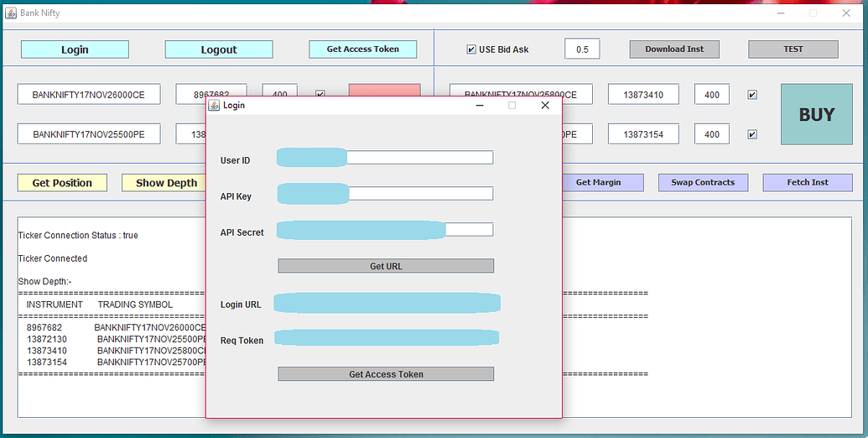Viewport: 868px width, 438px height.
Task: Click the Java icon beside Bank Nifty title
Action: tap(11, 13)
